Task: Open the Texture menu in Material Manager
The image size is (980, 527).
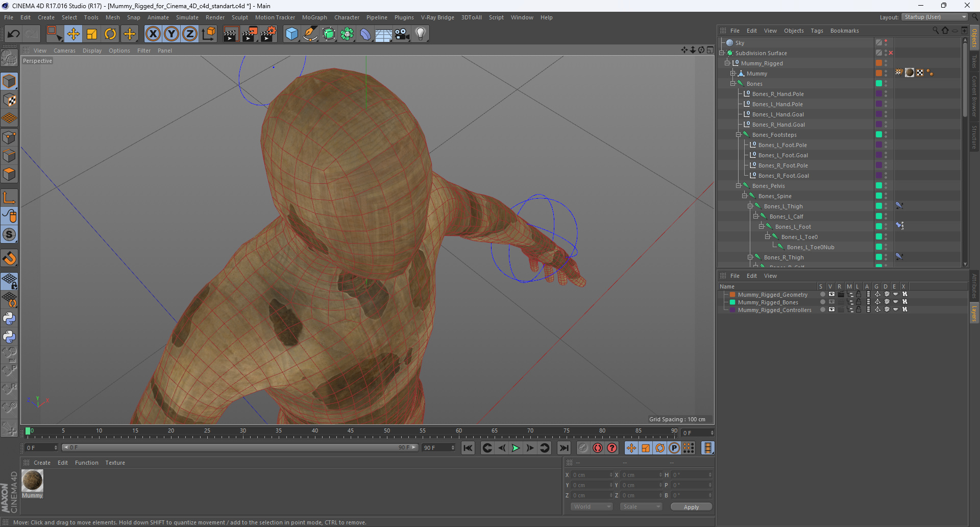Action: (115, 463)
